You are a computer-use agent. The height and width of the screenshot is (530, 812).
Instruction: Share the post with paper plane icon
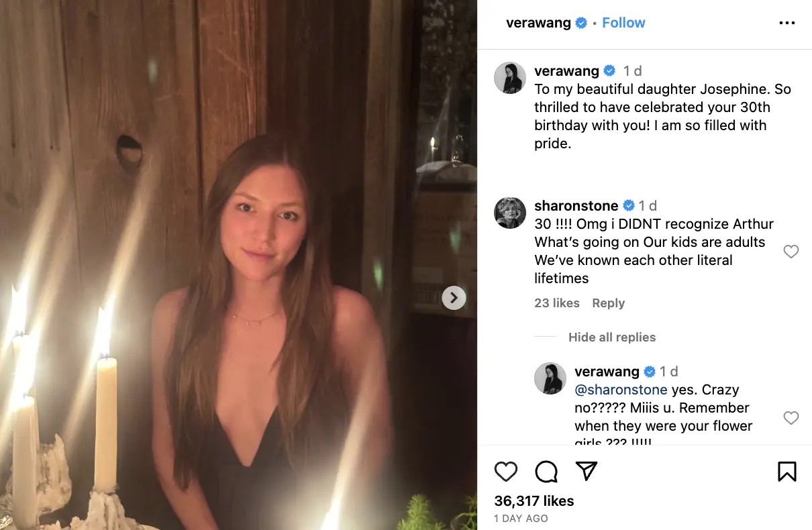pos(587,472)
